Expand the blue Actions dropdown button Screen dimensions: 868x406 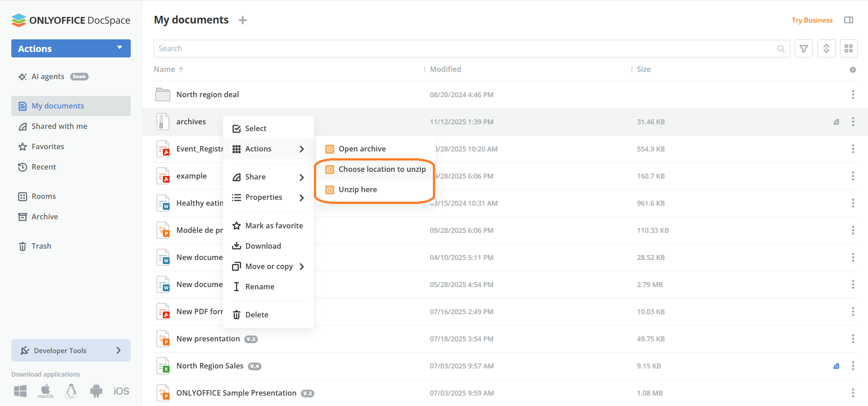click(71, 48)
